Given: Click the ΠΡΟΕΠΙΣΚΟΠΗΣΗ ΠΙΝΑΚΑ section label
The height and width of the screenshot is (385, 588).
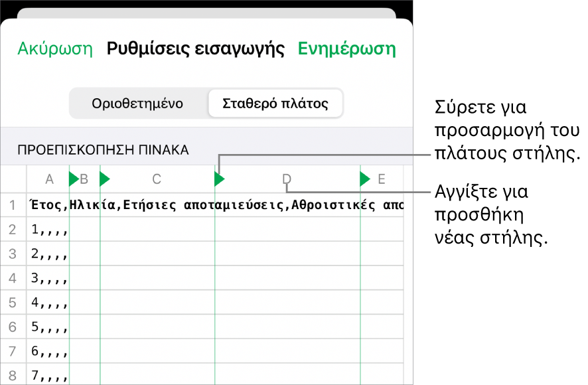Looking at the screenshot, I should coord(103,150).
